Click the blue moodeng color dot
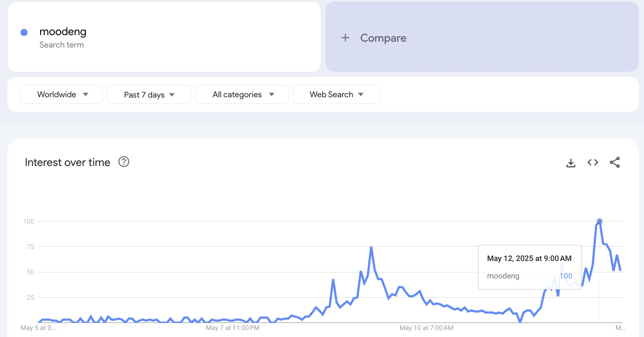Image resolution: width=644 pixels, height=337 pixels. click(x=24, y=33)
